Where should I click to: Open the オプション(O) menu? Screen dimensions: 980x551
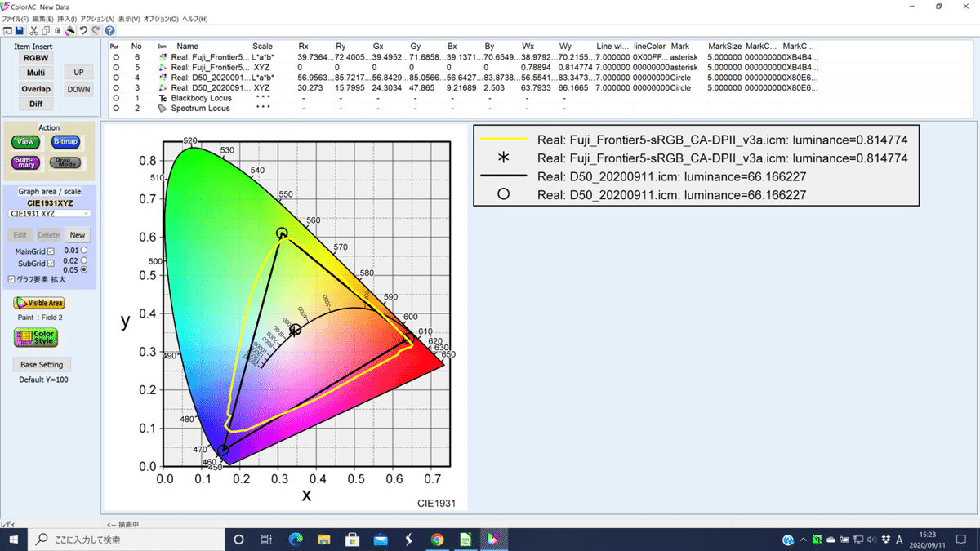coord(161,19)
